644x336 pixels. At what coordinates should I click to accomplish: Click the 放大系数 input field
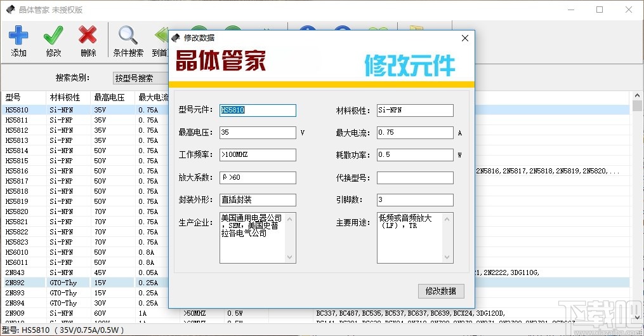click(258, 178)
